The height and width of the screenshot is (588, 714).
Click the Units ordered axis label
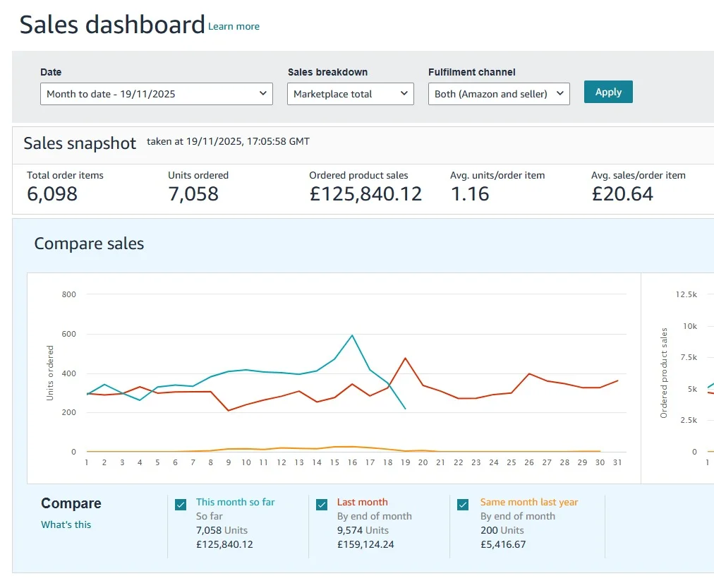[50, 373]
